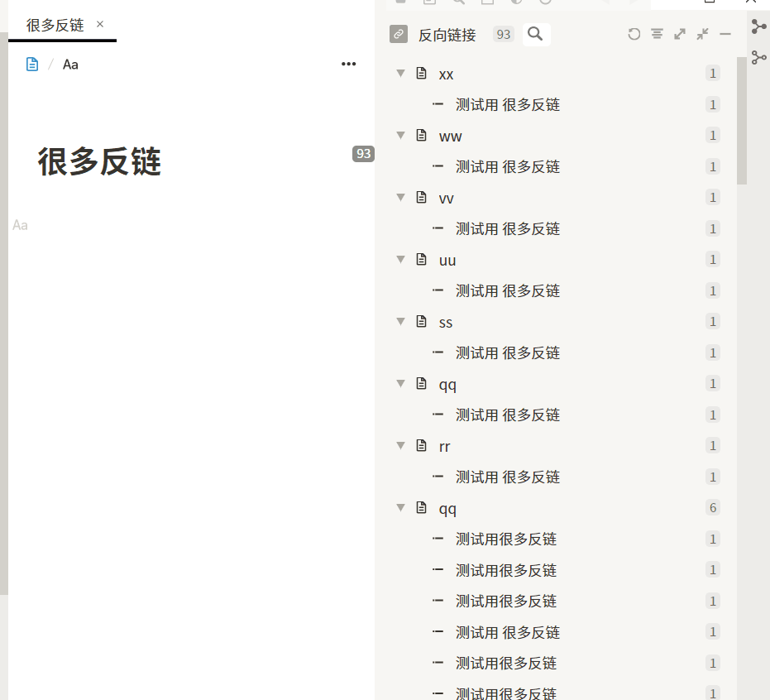The height and width of the screenshot is (700, 770).
Task: Click the list bullet icon under vv
Action: point(438,228)
